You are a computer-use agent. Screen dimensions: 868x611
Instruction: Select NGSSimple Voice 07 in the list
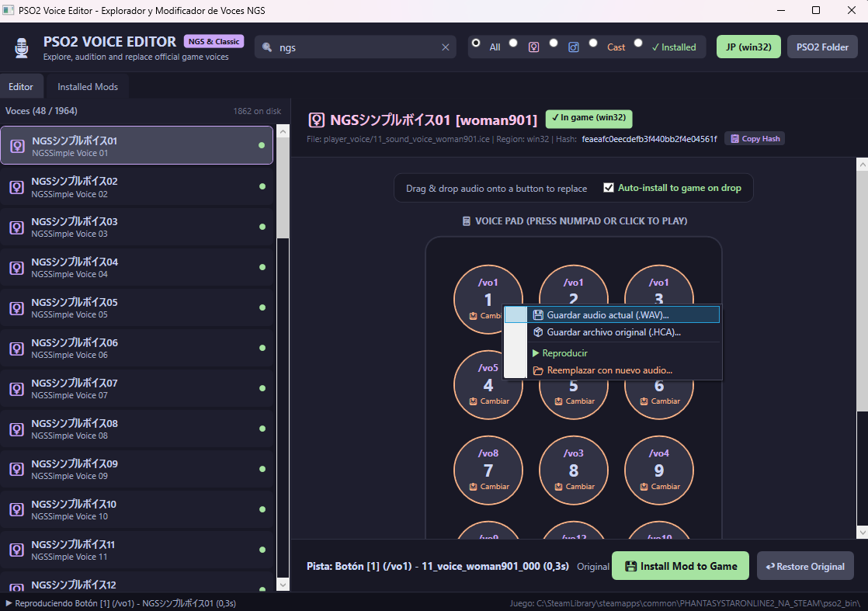[137, 388]
